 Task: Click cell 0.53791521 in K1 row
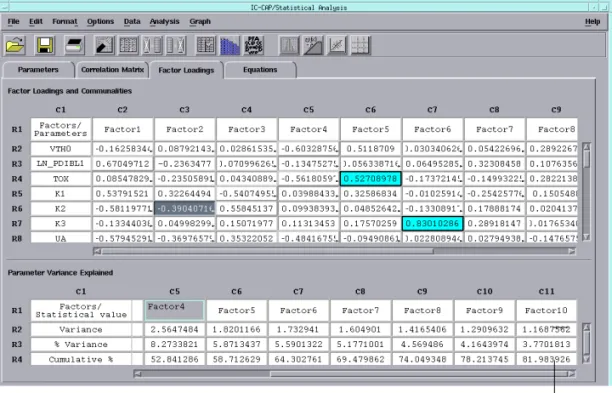click(123, 194)
